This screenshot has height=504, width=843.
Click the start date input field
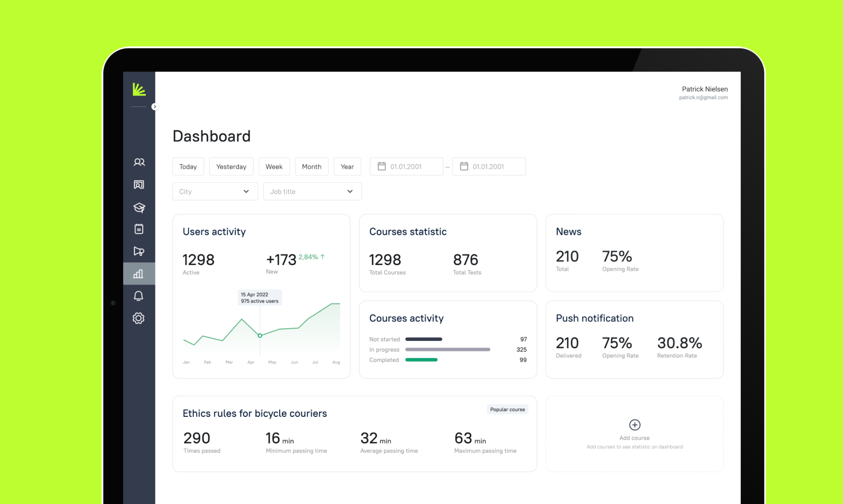click(406, 166)
